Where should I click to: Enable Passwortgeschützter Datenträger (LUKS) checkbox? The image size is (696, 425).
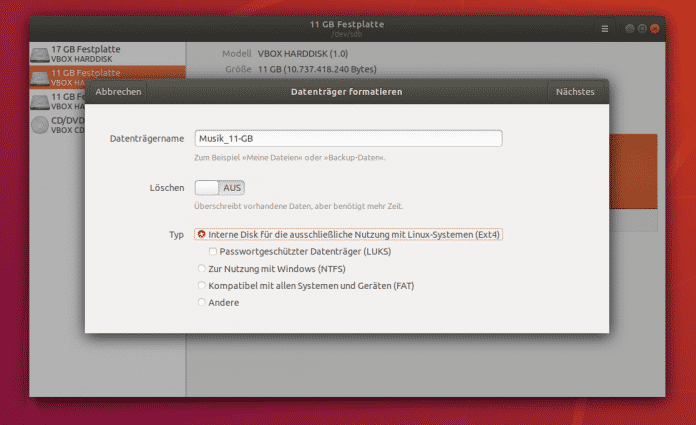[213, 251]
